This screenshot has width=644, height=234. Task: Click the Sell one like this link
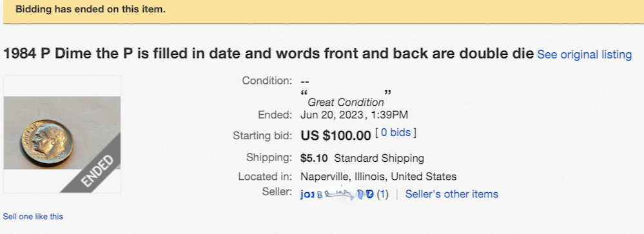click(34, 217)
